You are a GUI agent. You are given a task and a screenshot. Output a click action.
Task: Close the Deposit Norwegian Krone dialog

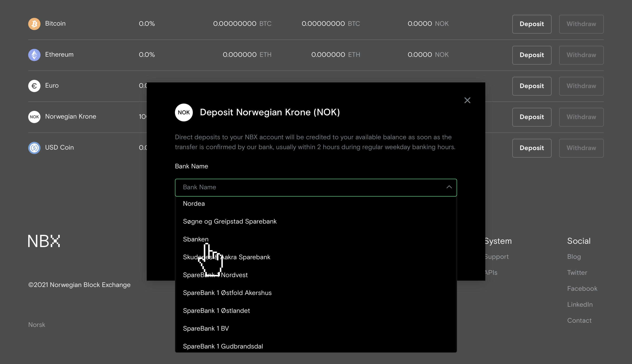tap(467, 100)
